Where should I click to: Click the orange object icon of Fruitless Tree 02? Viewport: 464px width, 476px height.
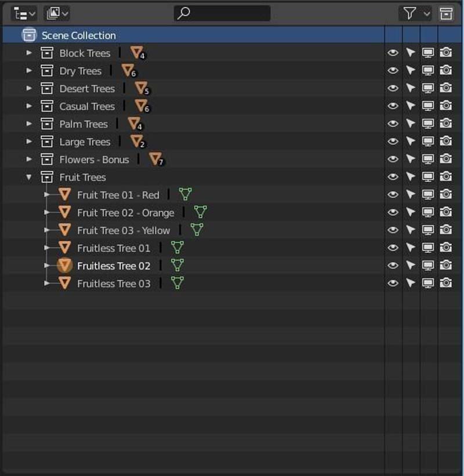[x=65, y=266]
